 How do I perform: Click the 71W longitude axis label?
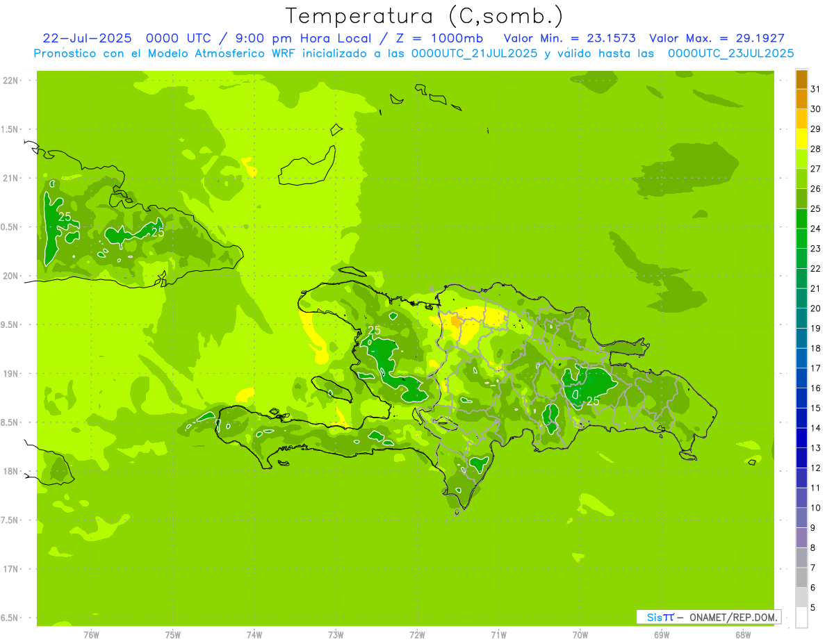pos(498,635)
